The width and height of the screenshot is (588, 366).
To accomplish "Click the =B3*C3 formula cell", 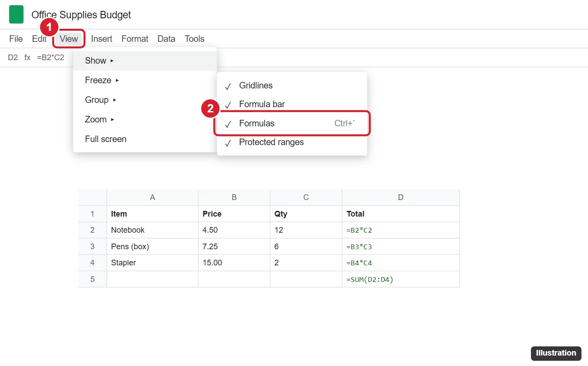I will [x=401, y=247].
